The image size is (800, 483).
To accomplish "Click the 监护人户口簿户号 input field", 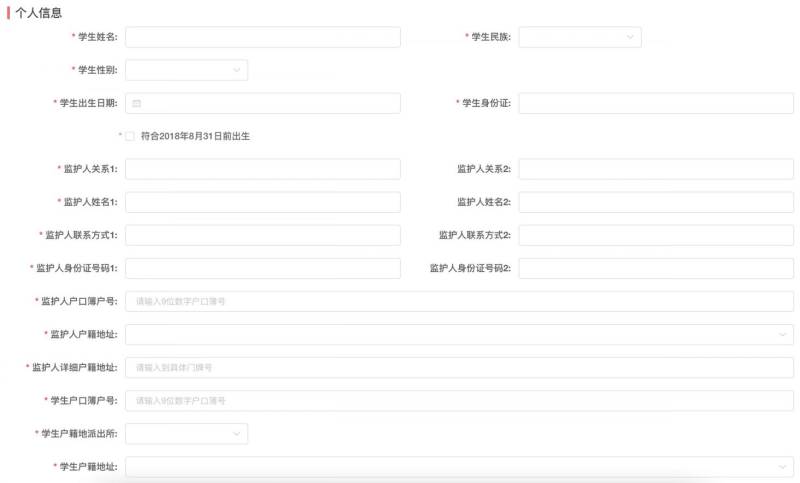I will pyautogui.click(x=459, y=301).
